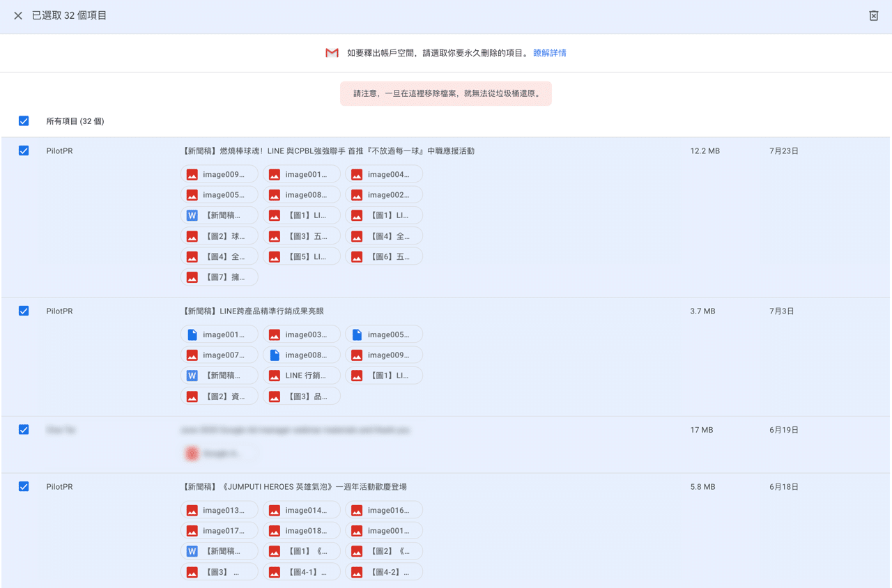Open Word 新聞稿 attachment in JUMPUTI HEROES email
The height and width of the screenshot is (588, 892).
pos(220,551)
